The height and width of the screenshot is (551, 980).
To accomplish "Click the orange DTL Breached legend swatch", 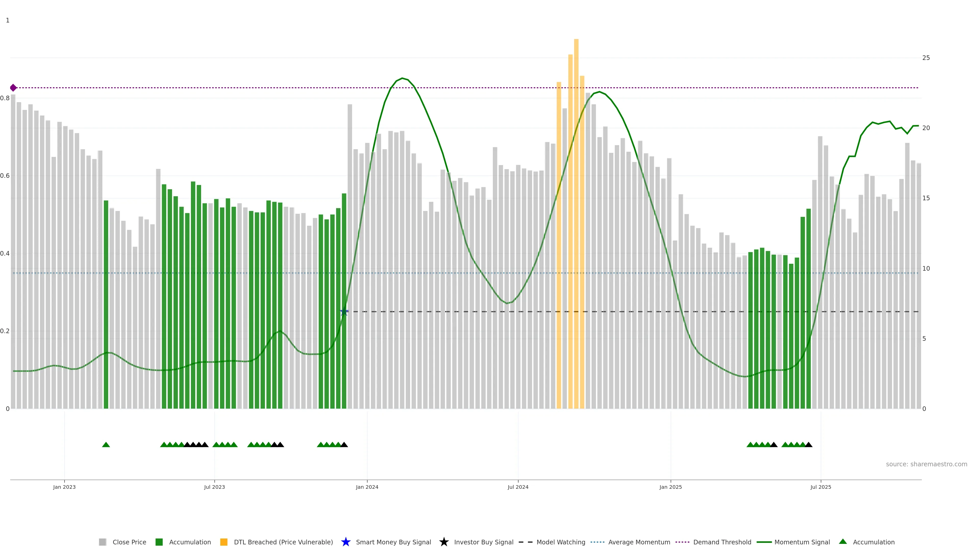I will pos(224,542).
